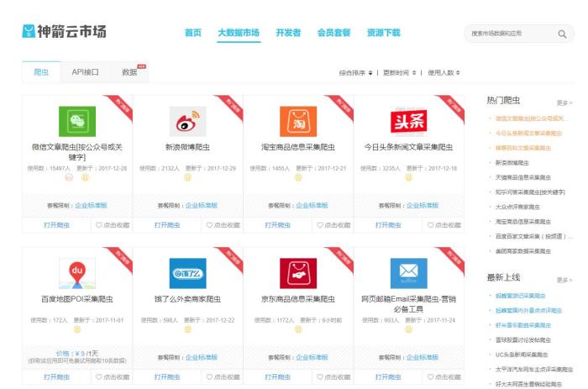The width and height of the screenshot is (588, 389).
Task: Open 天猫商品信息采集爬虫 in sidebar
Action: pos(523,177)
